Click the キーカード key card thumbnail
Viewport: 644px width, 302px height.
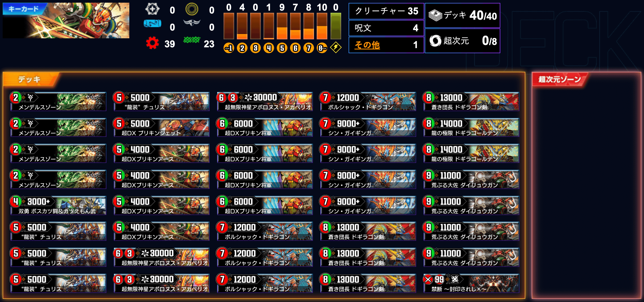66,20
